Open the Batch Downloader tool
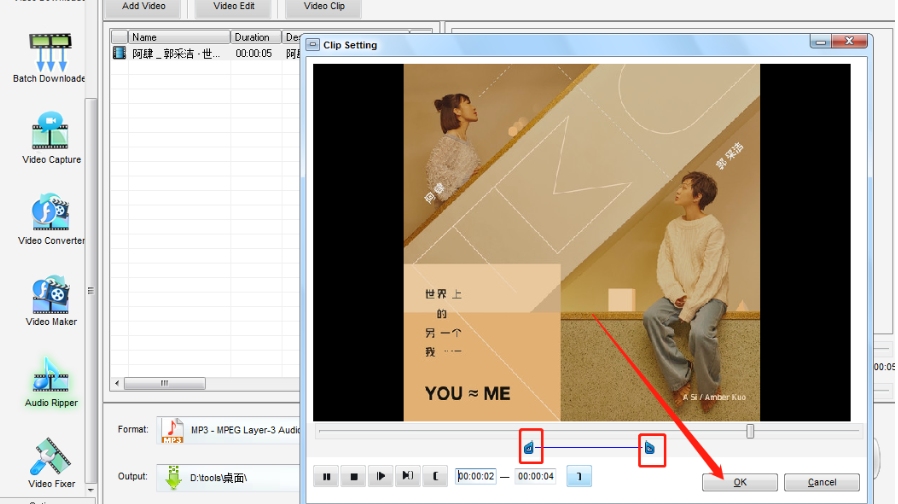The width and height of the screenshot is (898, 504). [50, 57]
